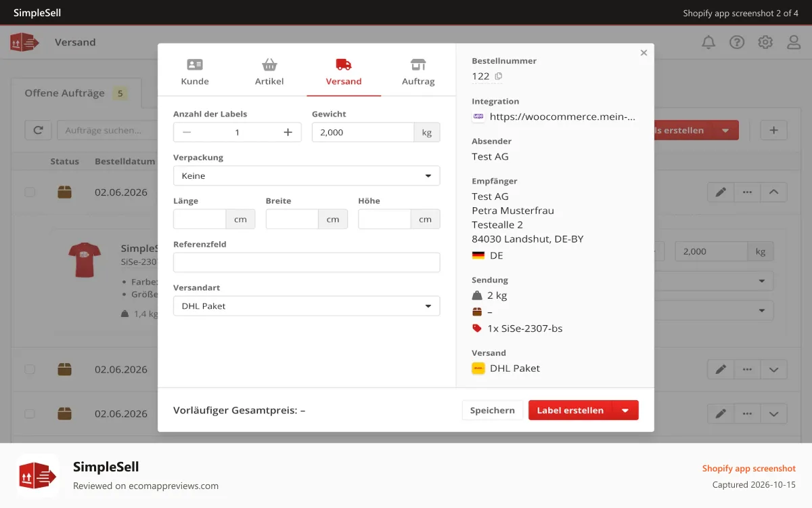Click package status icon of first order
The width and height of the screenshot is (812, 508).
click(64, 192)
